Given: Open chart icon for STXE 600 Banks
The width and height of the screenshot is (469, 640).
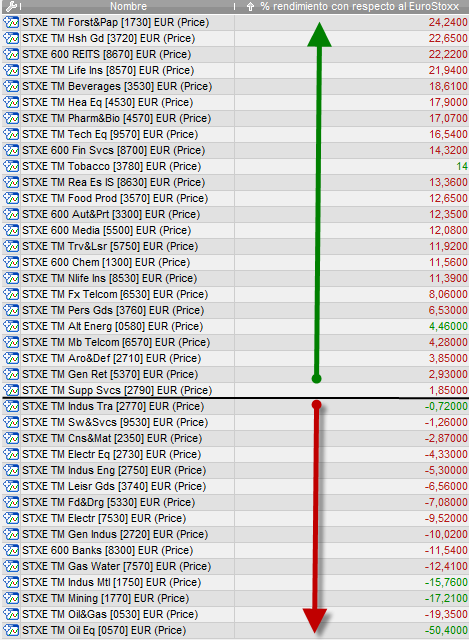Looking at the screenshot, I should click(11, 550).
